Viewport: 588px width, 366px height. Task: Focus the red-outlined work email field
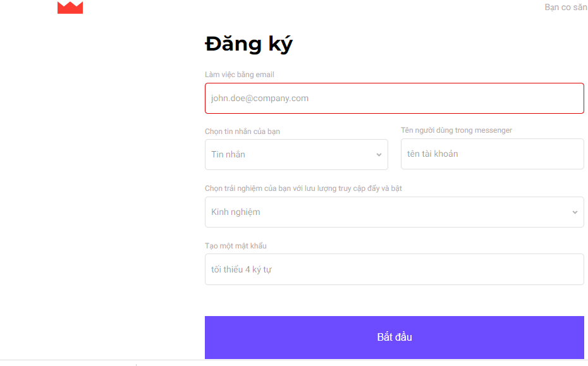pyautogui.click(x=394, y=98)
